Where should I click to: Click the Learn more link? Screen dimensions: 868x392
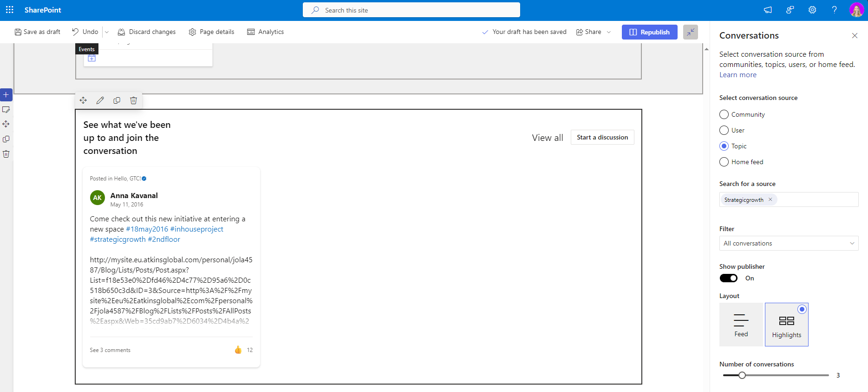pos(738,75)
